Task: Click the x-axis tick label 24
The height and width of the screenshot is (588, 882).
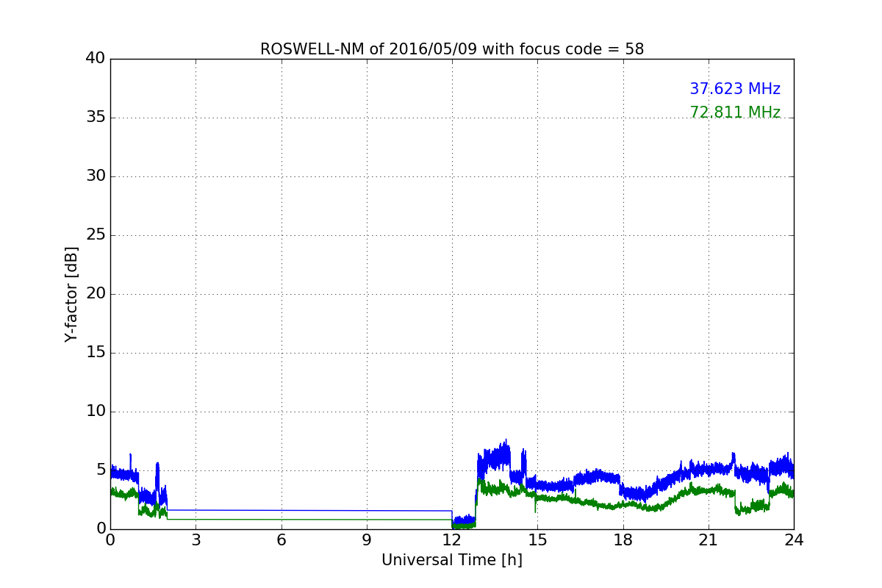Action: point(794,540)
